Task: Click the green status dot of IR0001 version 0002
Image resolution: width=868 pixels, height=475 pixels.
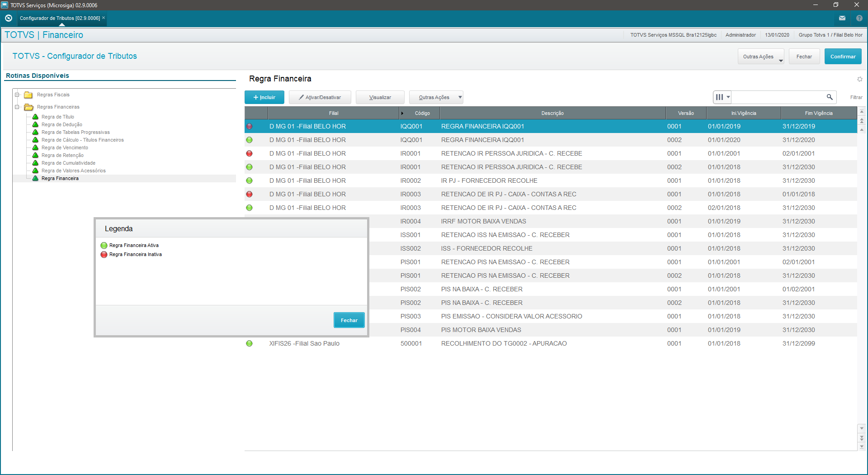Action: click(249, 167)
